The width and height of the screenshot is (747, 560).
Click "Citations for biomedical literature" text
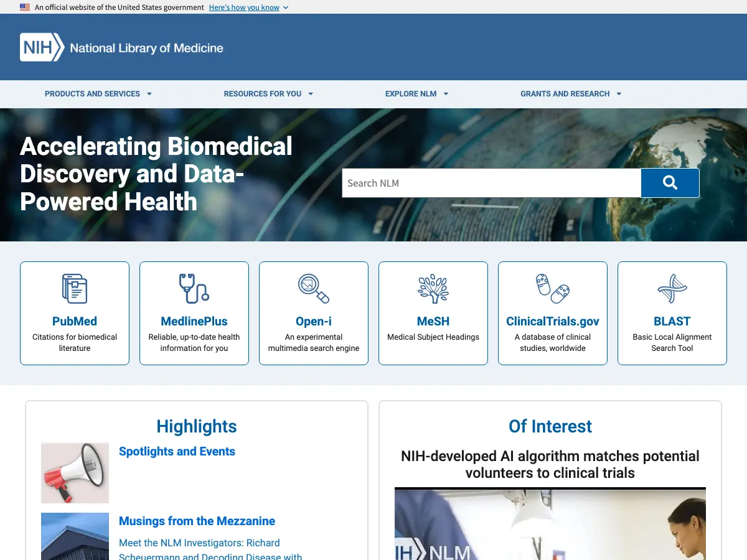75,343
